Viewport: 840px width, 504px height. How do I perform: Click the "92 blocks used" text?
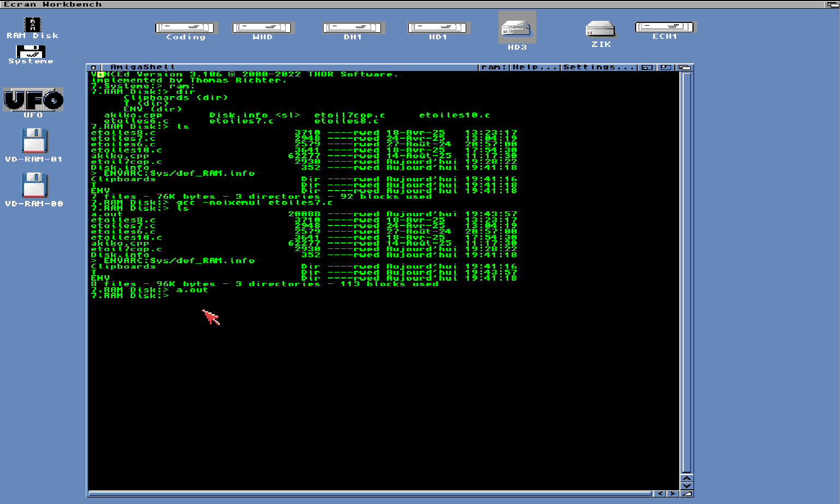(x=386, y=197)
